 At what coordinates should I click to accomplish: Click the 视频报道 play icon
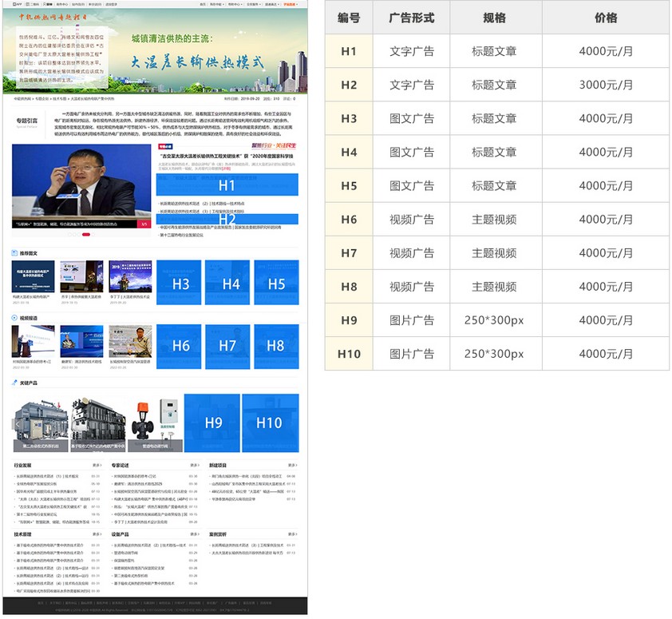14,318
